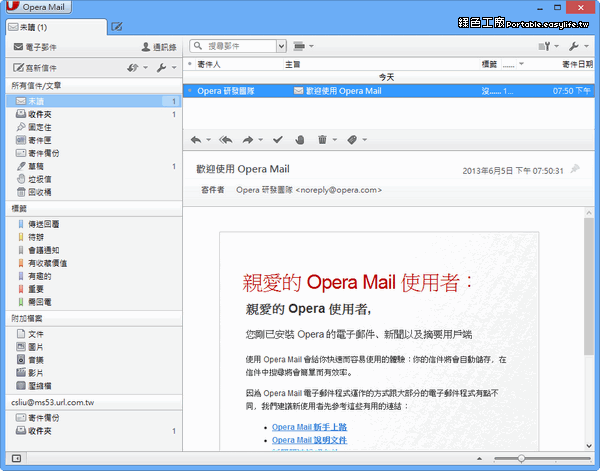Sort by 主旨 column header
Screen dimensions: 600x471
point(381,64)
